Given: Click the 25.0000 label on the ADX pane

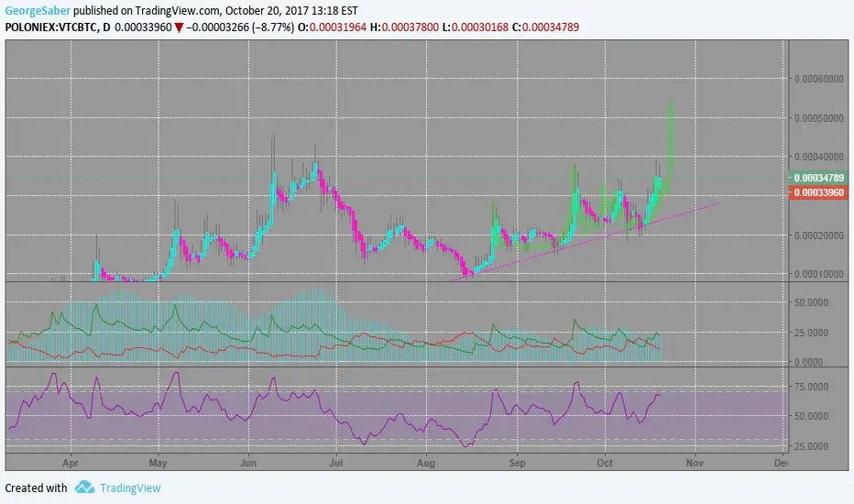Looking at the screenshot, I should point(811,333).
